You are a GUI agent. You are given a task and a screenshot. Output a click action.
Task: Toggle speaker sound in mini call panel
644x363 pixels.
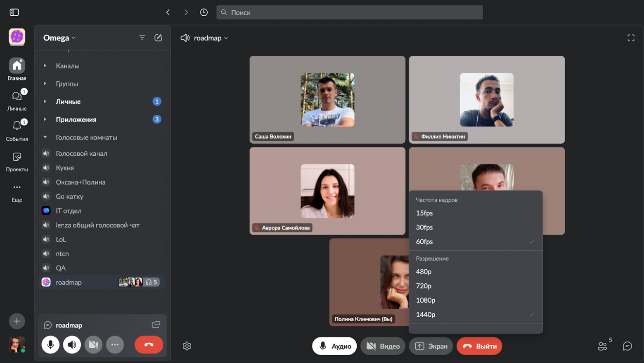coord(72,345)
